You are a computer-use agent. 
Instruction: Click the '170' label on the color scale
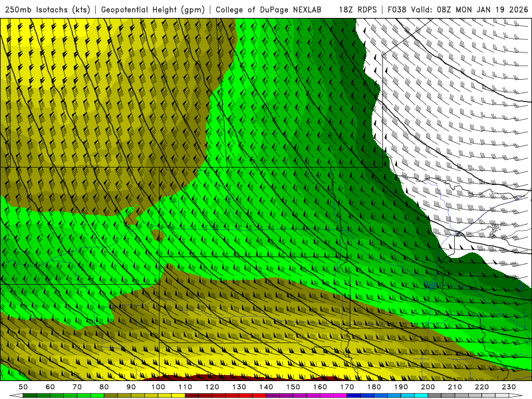[347, 387]
